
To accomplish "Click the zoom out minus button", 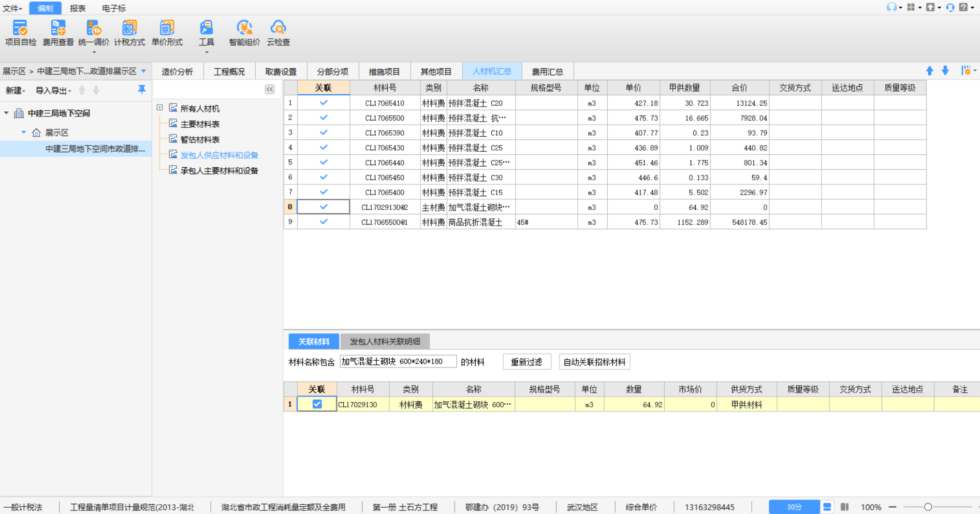I will point(893,507).
